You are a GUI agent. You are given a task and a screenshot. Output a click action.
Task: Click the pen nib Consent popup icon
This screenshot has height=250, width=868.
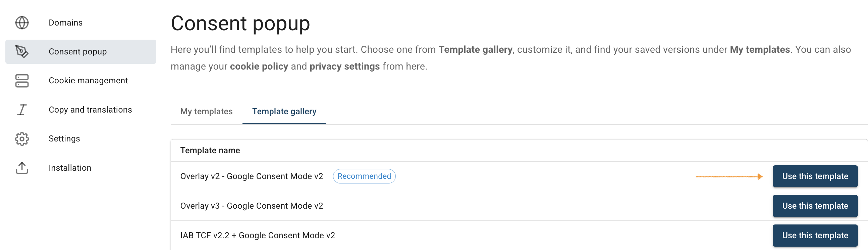(21, 51)
